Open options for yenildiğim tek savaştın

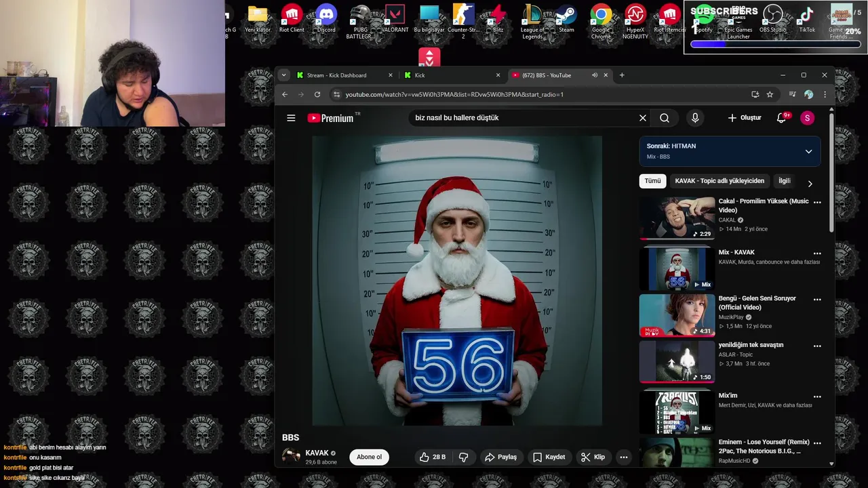pos(817,346)
